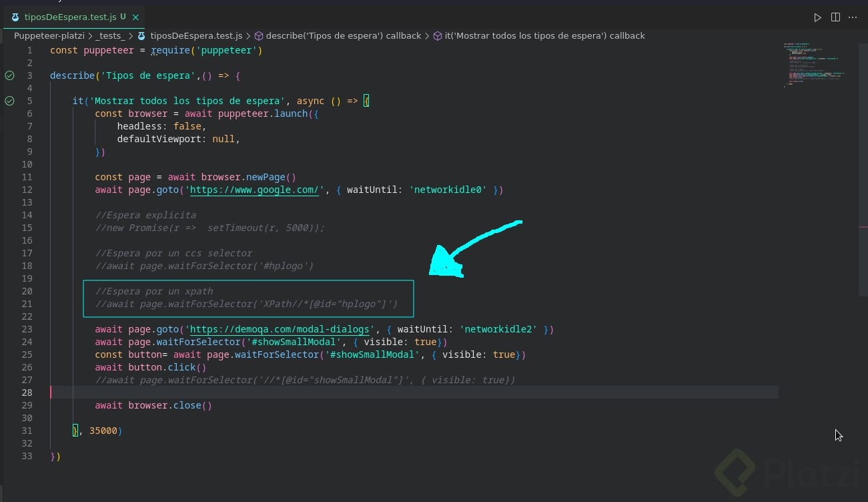Screen dimensions: 868x502
Task: Click the word 'require' on line 1
Action: pos(171,50)
